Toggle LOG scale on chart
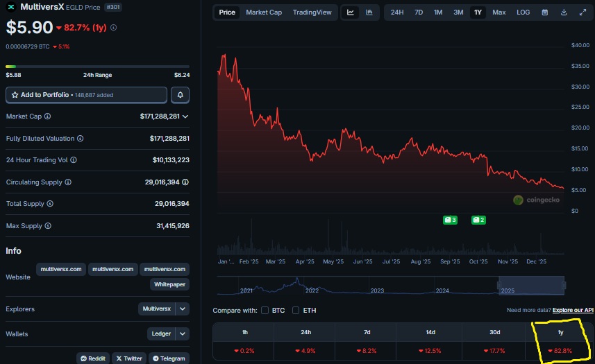This screenshot has width=595, height=364. pyautogui.click(x=523, y=12)
